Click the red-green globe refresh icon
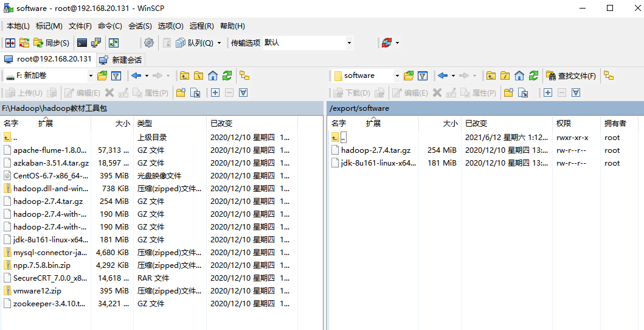The width and height of the screenshot is (644, 330). coord(387,43)
